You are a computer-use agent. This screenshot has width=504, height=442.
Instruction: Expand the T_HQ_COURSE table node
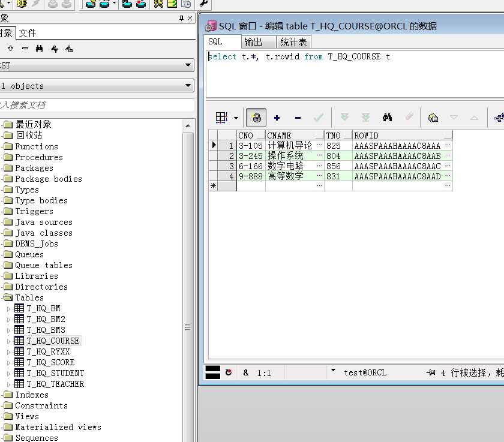pyautogui.click(x=8, y=341)
